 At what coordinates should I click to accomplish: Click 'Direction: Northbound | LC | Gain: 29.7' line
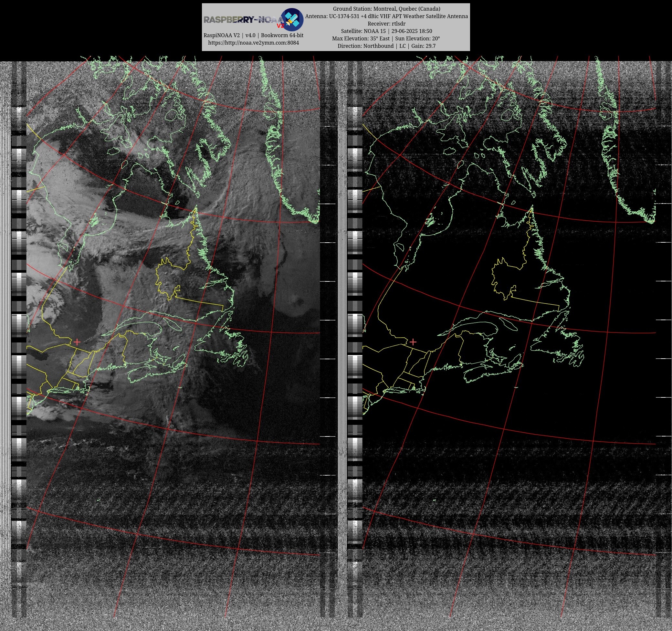point(386,46)
